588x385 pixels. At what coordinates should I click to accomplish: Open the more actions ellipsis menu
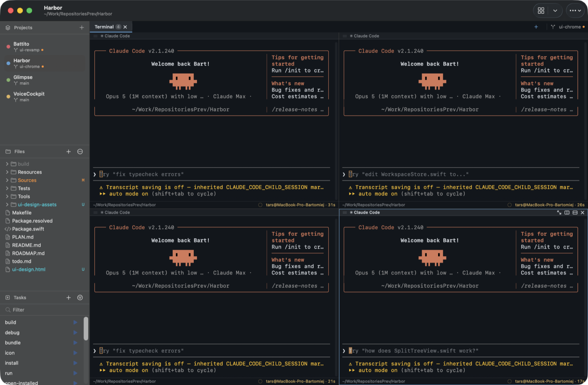click(x=575, y=11)
